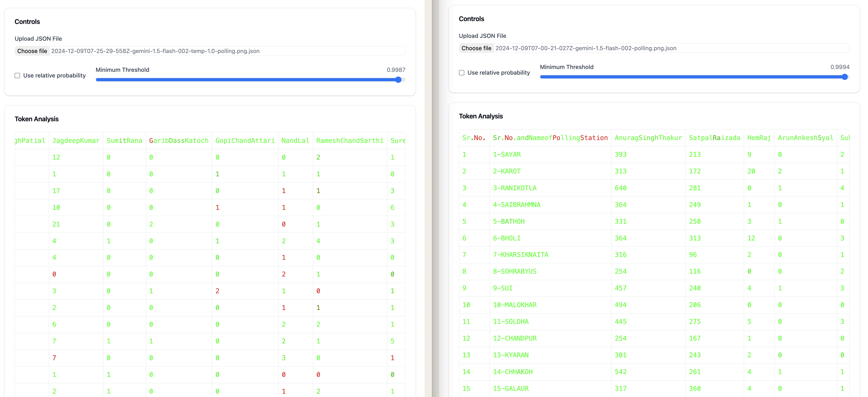
Task: Click 1-SAYAR polling station cell
Action: point(507,154)
